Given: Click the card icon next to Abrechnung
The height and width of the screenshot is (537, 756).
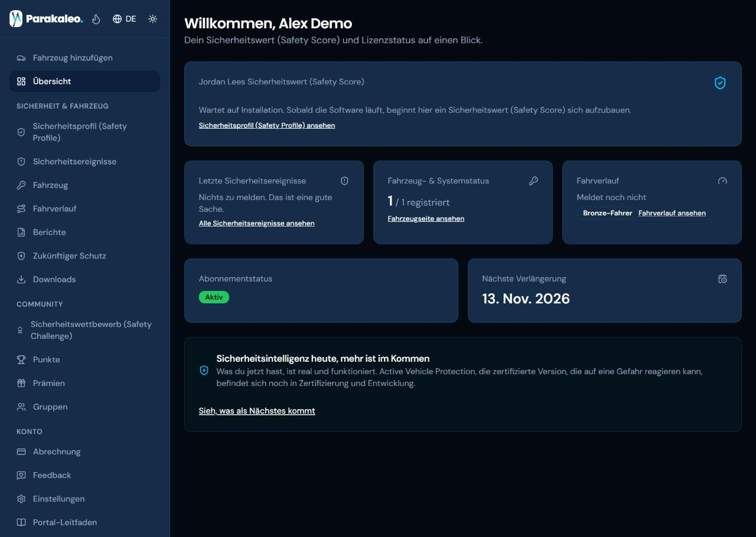Looking at the screenshot, I should tap(21, 452).
